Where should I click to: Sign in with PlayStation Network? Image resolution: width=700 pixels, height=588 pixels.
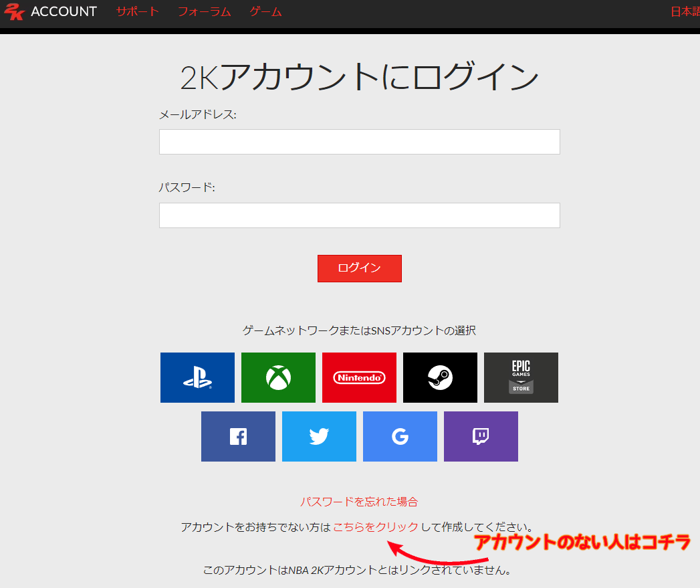coord(197,377)
